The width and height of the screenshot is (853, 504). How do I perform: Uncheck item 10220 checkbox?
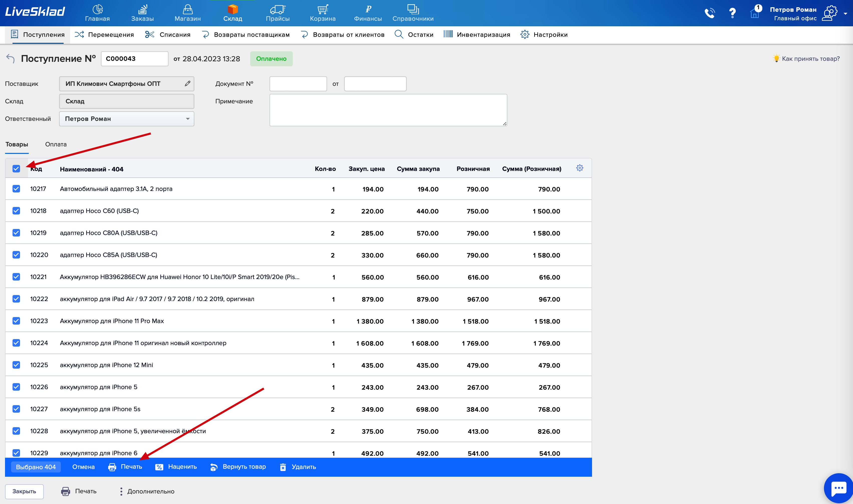tap(16, 255)
